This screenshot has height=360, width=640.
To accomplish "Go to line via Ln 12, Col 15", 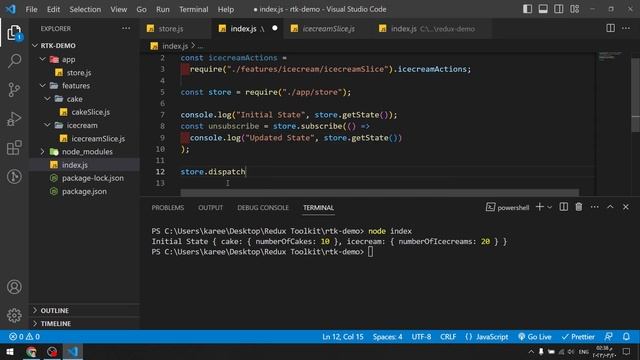I will tap(343, 337).
